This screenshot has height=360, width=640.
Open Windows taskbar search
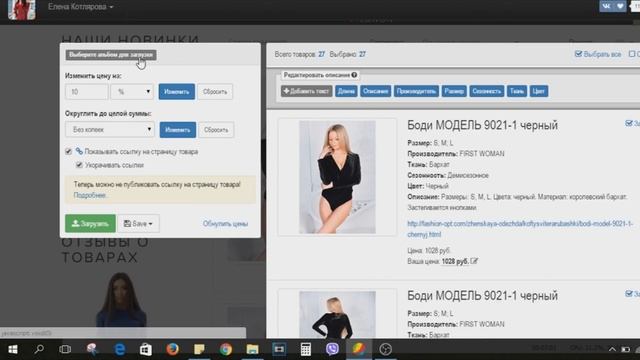point(39,349)
